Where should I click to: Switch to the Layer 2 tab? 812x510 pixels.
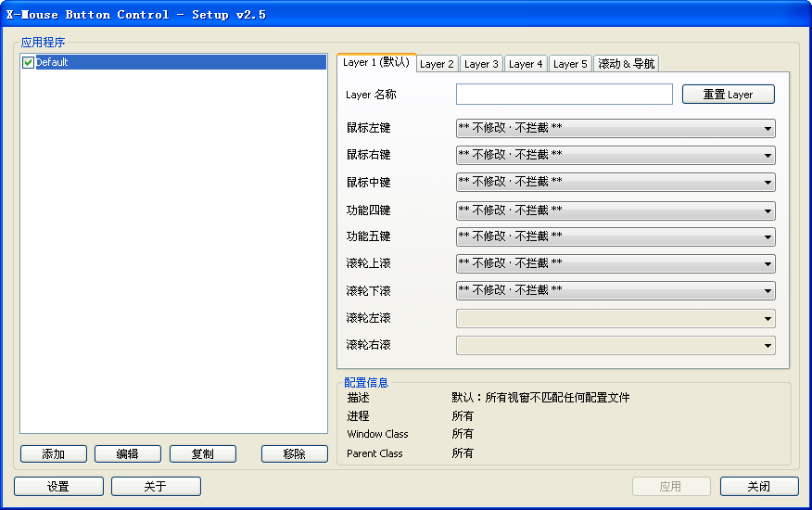click(438, 64)
